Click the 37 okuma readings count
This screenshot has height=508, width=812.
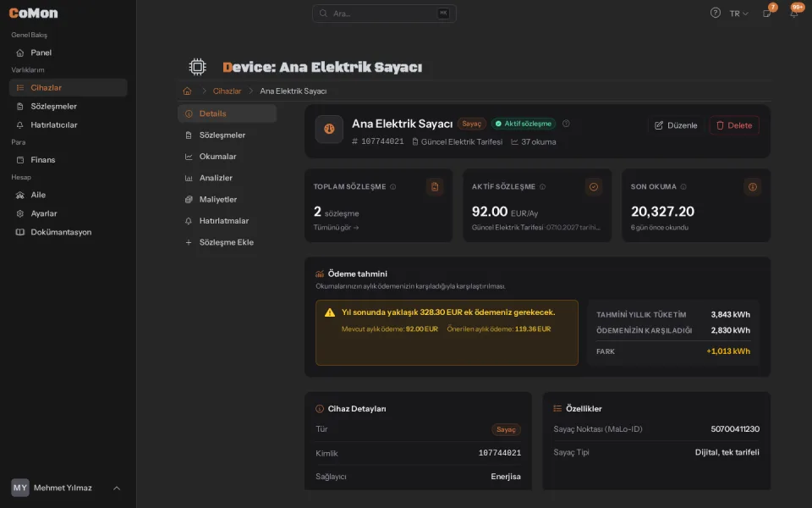pyautogui.click(x=534, y=142)
